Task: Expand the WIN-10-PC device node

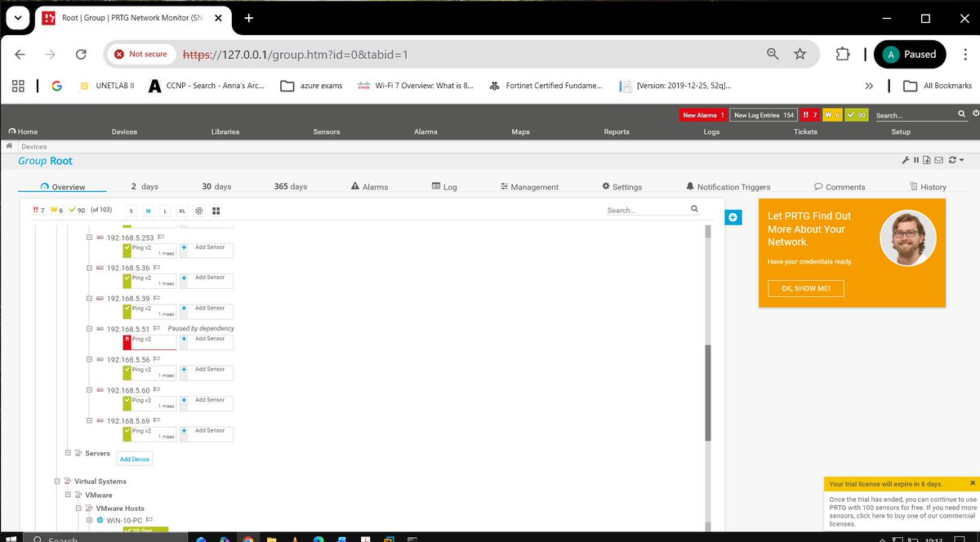Action: point(90,520)
